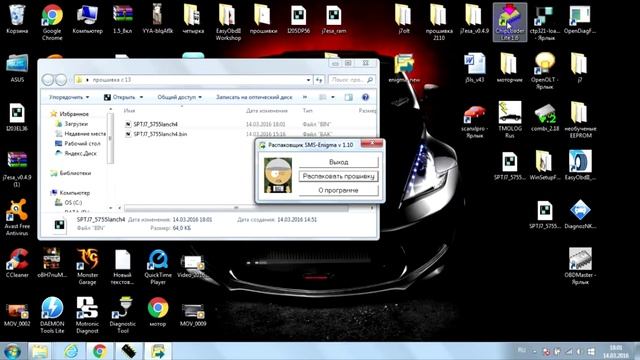
Task: Select the TMOLOG Rus desktop icon
Action: 510,119
